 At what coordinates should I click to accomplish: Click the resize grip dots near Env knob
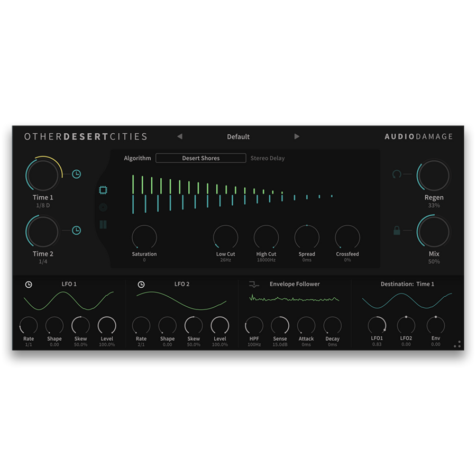pos(458,345)
